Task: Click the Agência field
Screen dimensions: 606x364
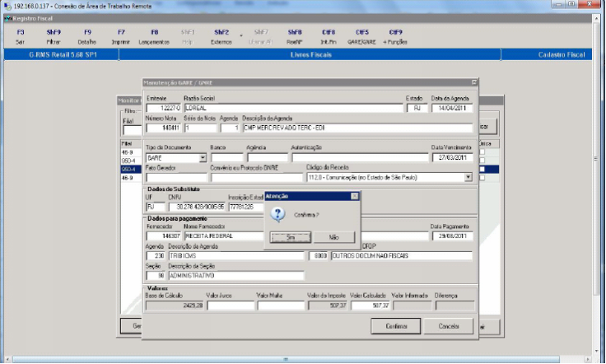Action: point(268,157)
